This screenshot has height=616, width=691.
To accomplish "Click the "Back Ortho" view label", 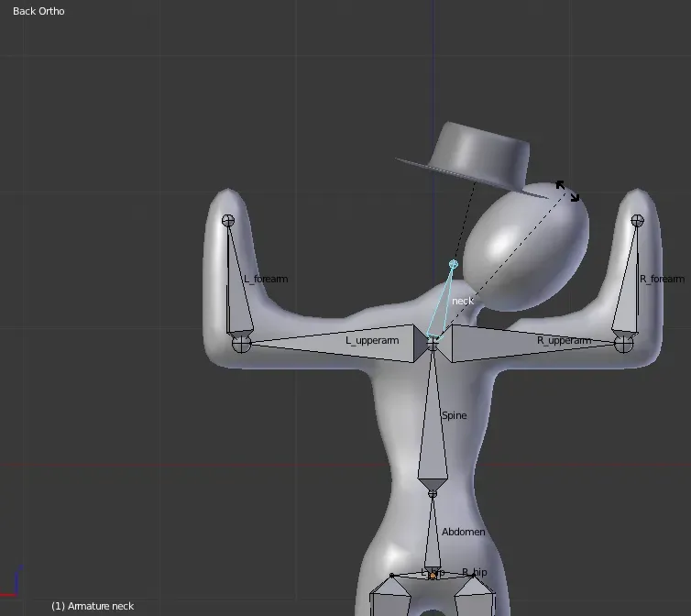I will coord(38,11).
